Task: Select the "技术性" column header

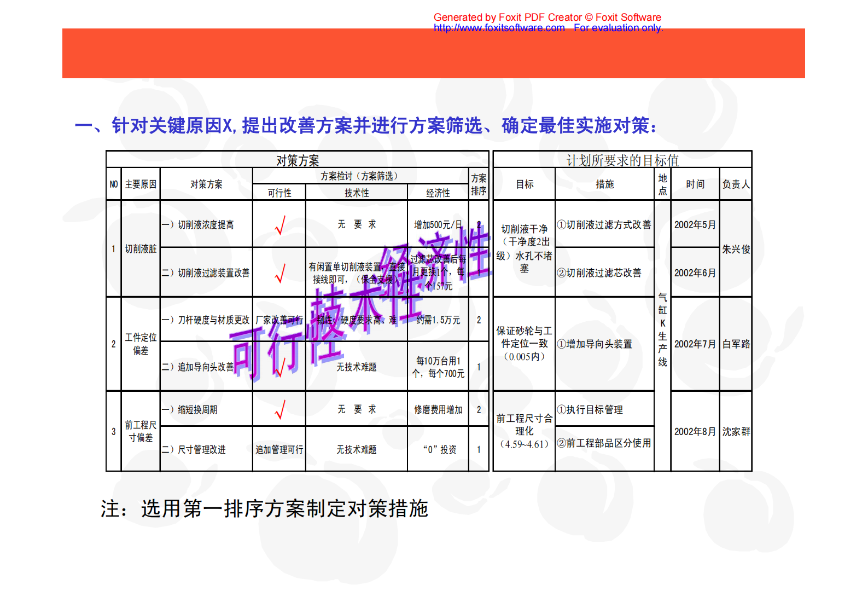Action: [x=357, y=193]
